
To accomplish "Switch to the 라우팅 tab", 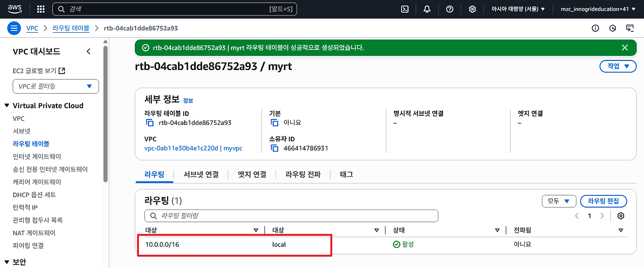I will point(154,174).
